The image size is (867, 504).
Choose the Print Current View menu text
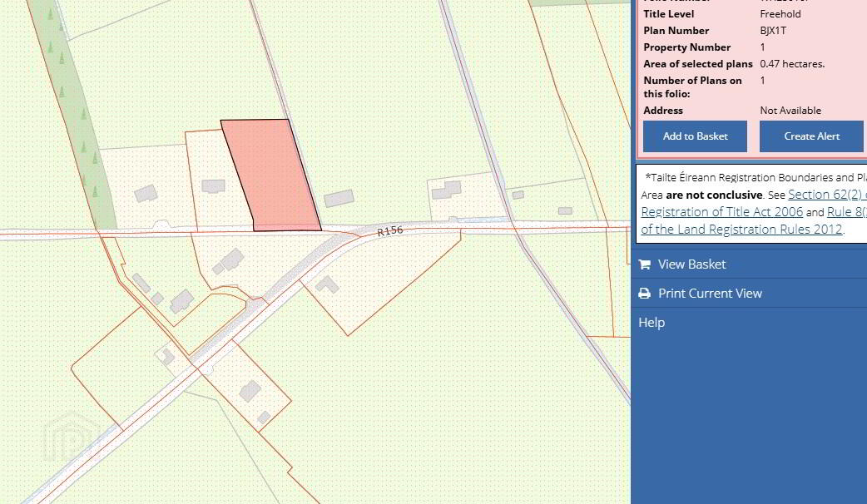coord(709,294)
